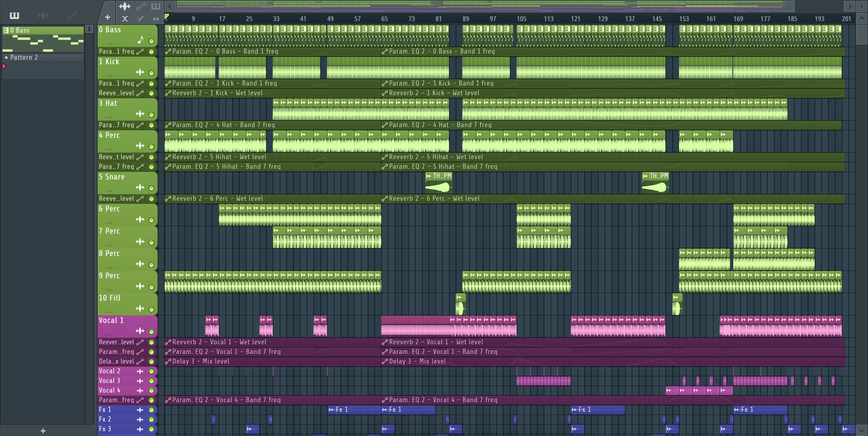Open the clip menu of the first TH..PM snare clip
Image resolution: width=868 pixels, height=436 pixels.
coord(429,176)
